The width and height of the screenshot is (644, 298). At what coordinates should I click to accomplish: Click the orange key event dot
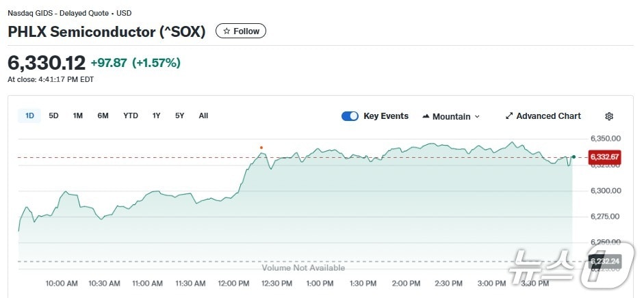tap(261, 148)
